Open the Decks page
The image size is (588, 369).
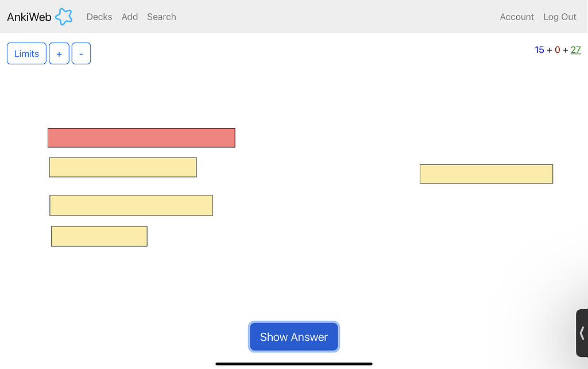pos(99,17)
